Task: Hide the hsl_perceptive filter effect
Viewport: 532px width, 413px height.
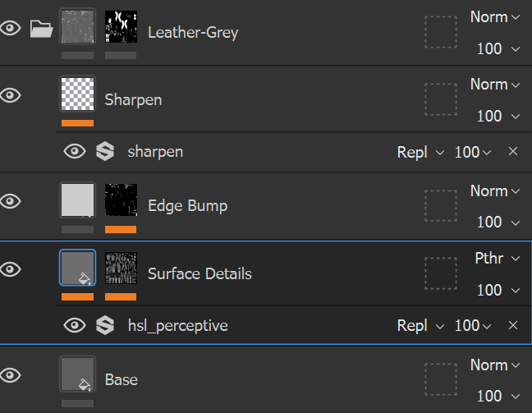Action: (x=75, y=325)
